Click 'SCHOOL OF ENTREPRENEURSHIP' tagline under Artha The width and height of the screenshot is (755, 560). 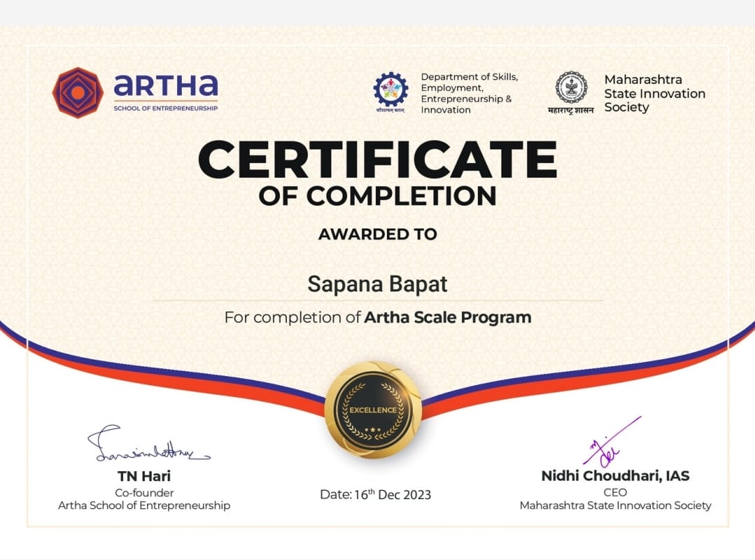tap(166, 108)
